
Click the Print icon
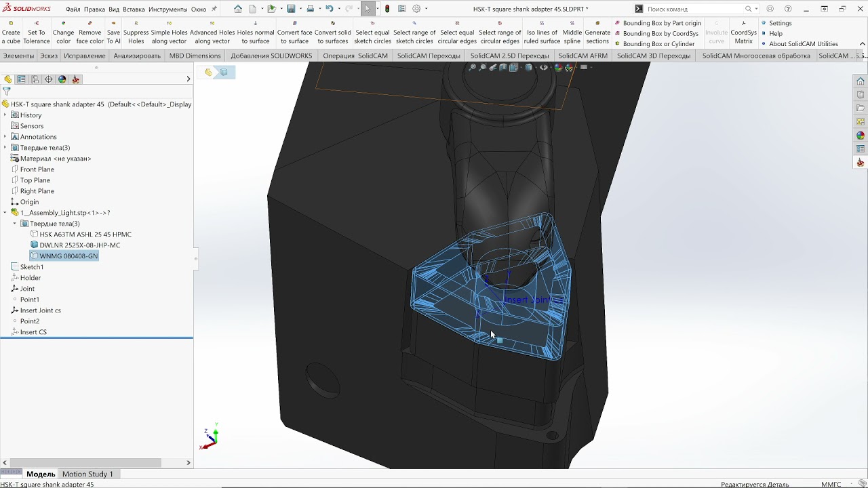point(310,9)
